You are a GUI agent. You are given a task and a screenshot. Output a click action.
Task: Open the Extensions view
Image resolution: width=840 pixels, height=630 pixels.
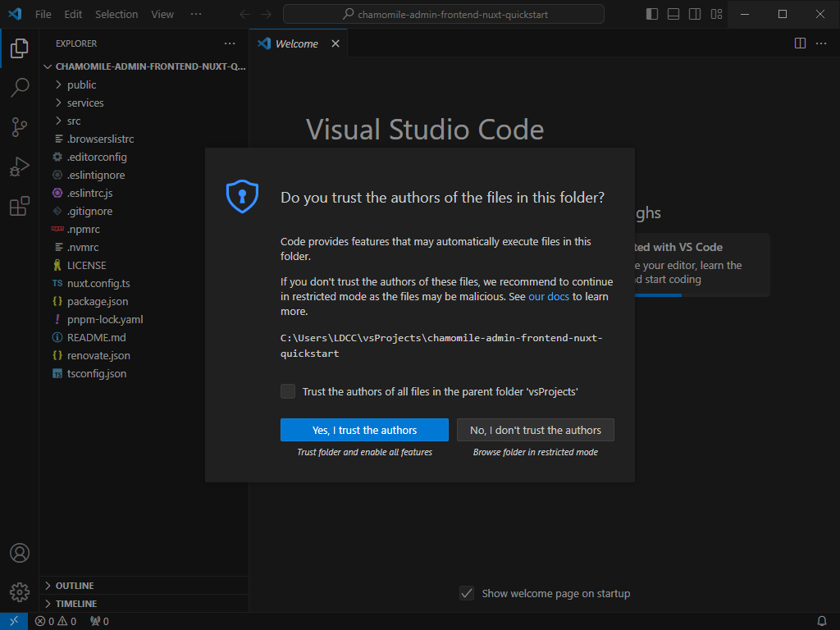pos(20,206)
